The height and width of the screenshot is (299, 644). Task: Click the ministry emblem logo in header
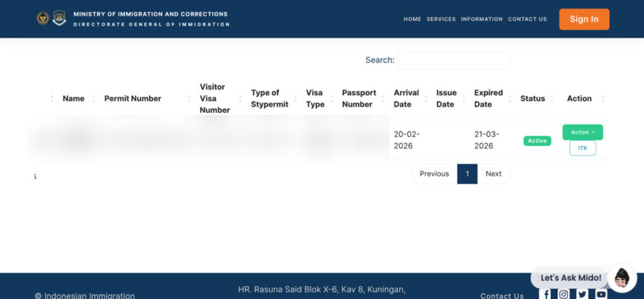[42, 18]
